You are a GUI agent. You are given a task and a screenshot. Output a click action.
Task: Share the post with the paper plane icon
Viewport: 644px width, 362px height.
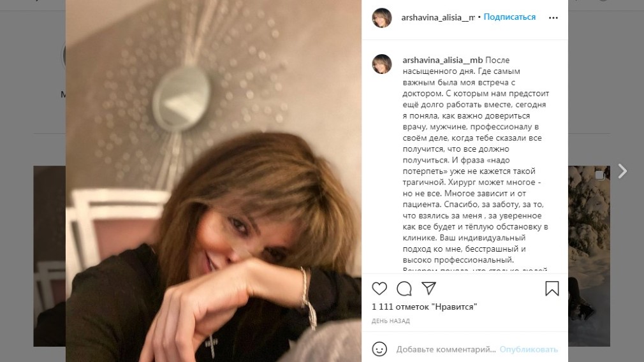pos(428,288)
